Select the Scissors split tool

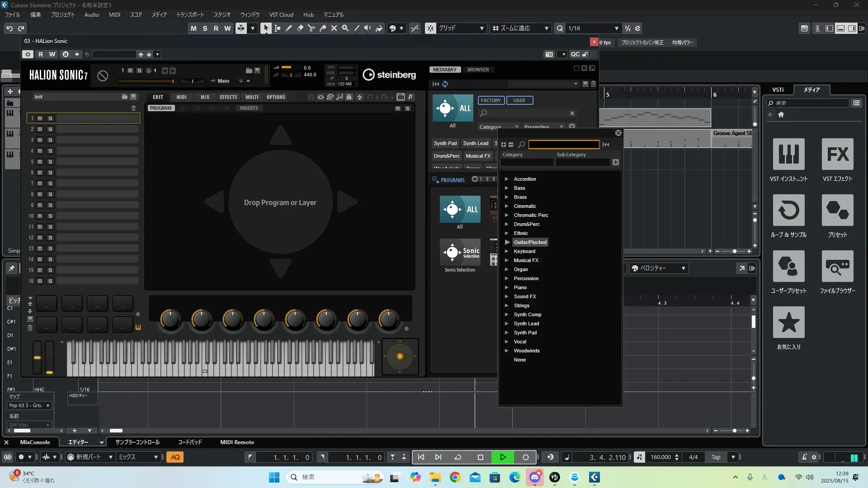[x=311, y=28]
